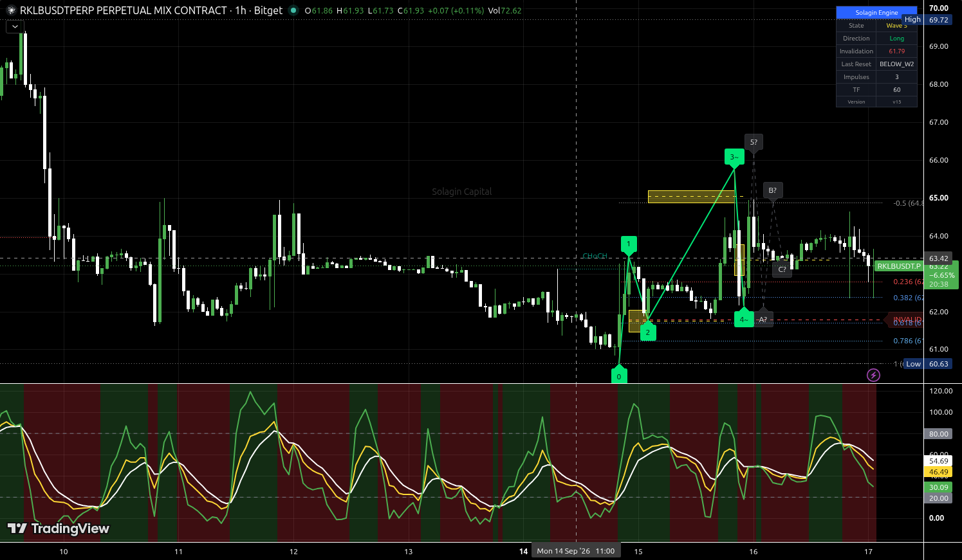Click the Solagin Engine table header
This screenshot has height=560, width=962.
pos(876,12)
